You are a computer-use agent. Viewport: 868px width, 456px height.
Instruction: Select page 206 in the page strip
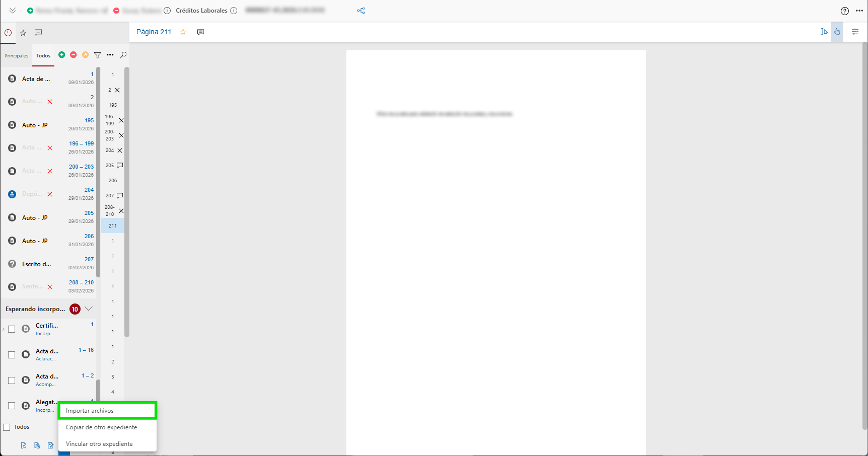click(x=113, y=180)
